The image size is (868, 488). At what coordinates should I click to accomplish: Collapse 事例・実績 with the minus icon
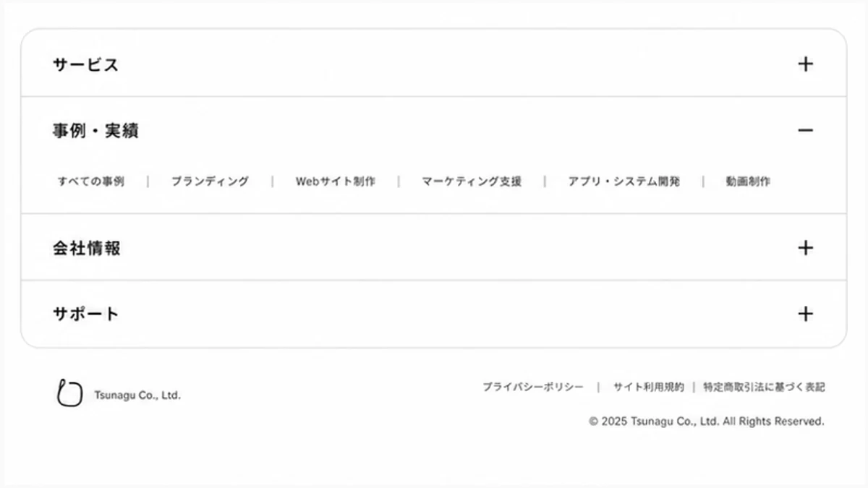[805, 130]
